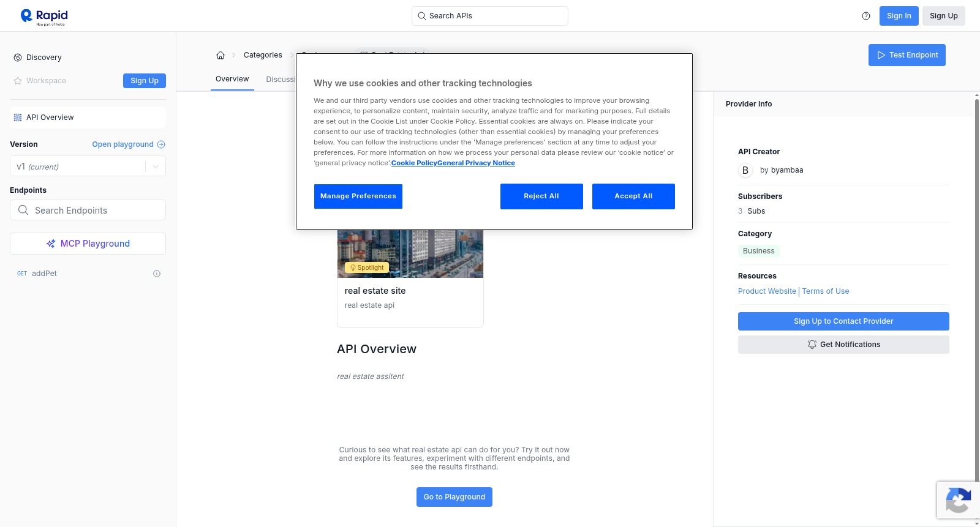
Task: Select API Overview sidebar item
Action: [x=88, y=118]
